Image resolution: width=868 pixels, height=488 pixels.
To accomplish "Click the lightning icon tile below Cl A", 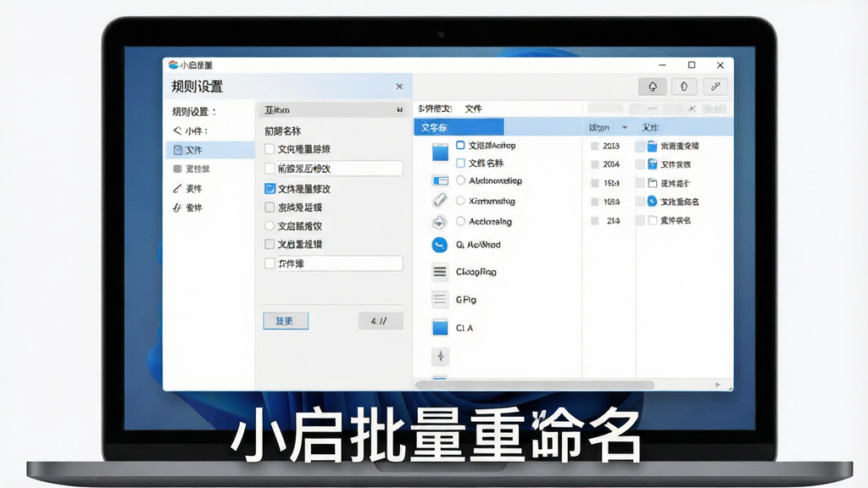I will click(440, 356).
